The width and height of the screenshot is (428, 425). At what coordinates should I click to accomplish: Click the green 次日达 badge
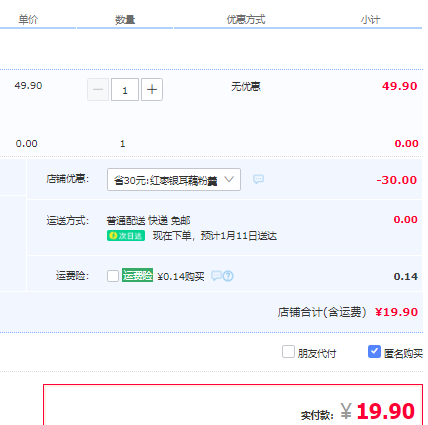[126, 236]
